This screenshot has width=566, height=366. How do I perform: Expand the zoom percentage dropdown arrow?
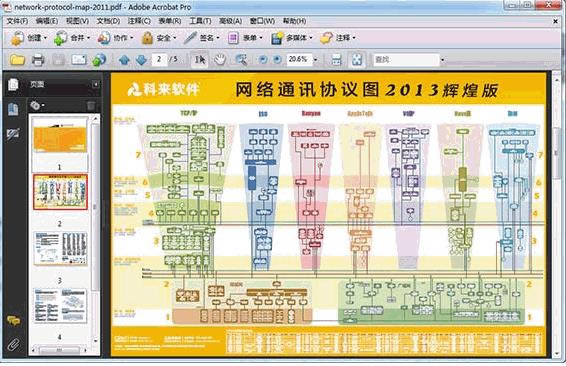pyautogui.click(x=315, y=60)
